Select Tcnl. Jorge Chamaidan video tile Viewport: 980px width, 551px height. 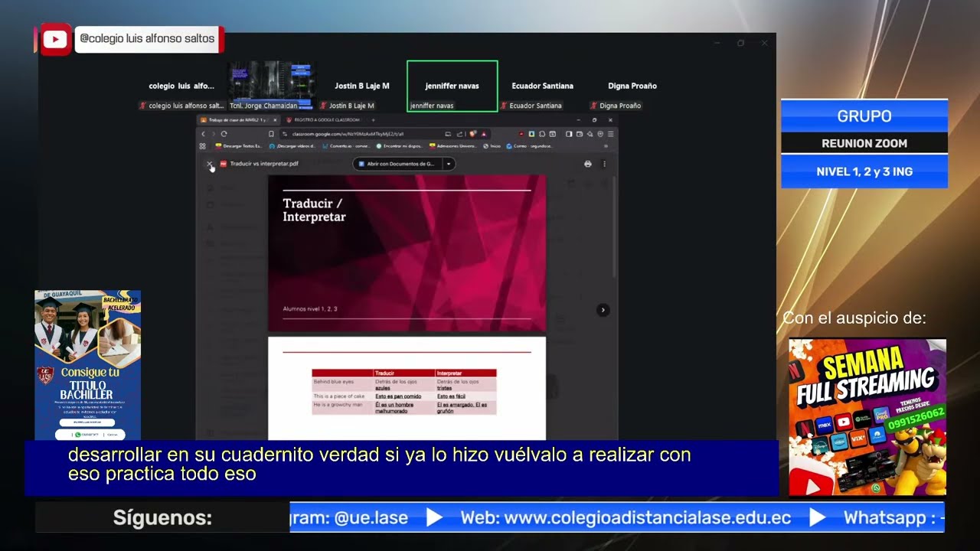click(272, 86)
